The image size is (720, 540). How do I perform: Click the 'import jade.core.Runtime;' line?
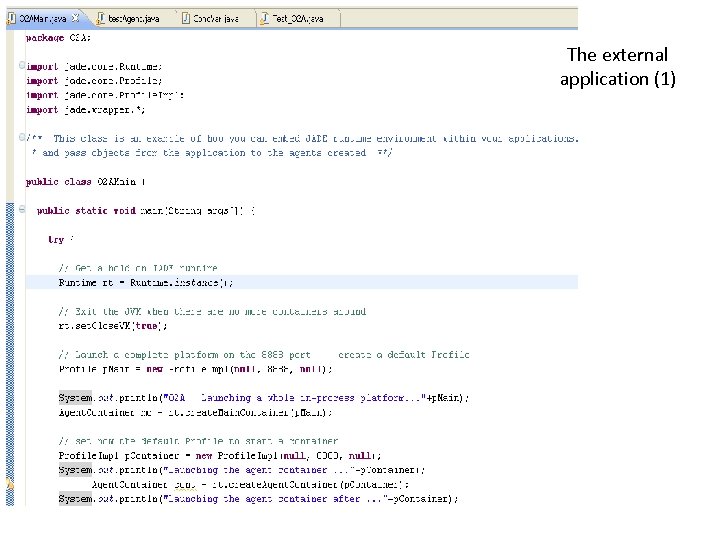(x=94, y=67)
